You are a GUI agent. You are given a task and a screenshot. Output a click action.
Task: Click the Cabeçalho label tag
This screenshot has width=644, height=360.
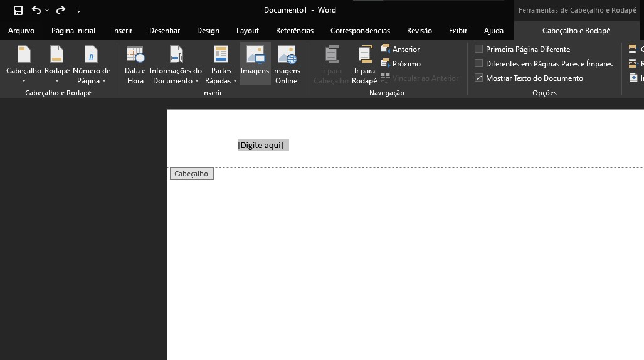pyautogui.click(x=192, y=174)
